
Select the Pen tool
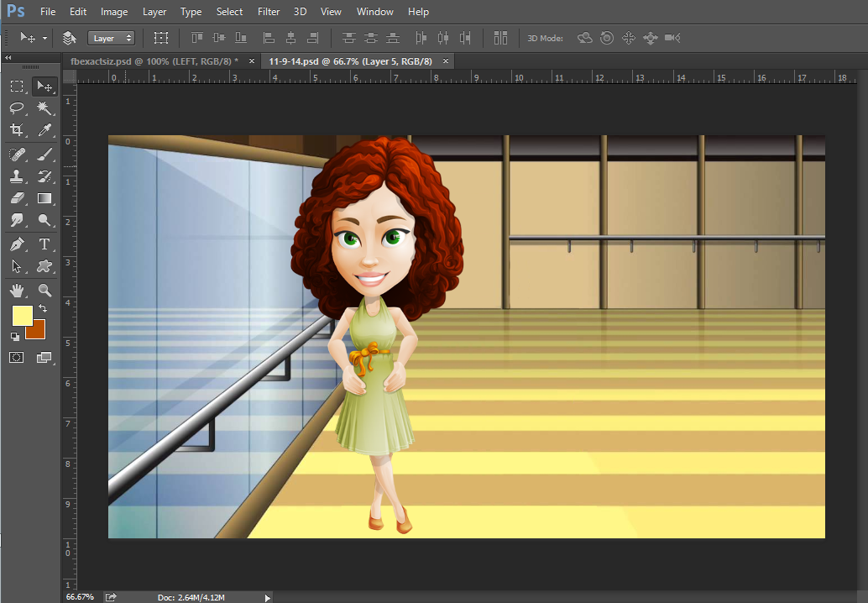click(17, 244)
